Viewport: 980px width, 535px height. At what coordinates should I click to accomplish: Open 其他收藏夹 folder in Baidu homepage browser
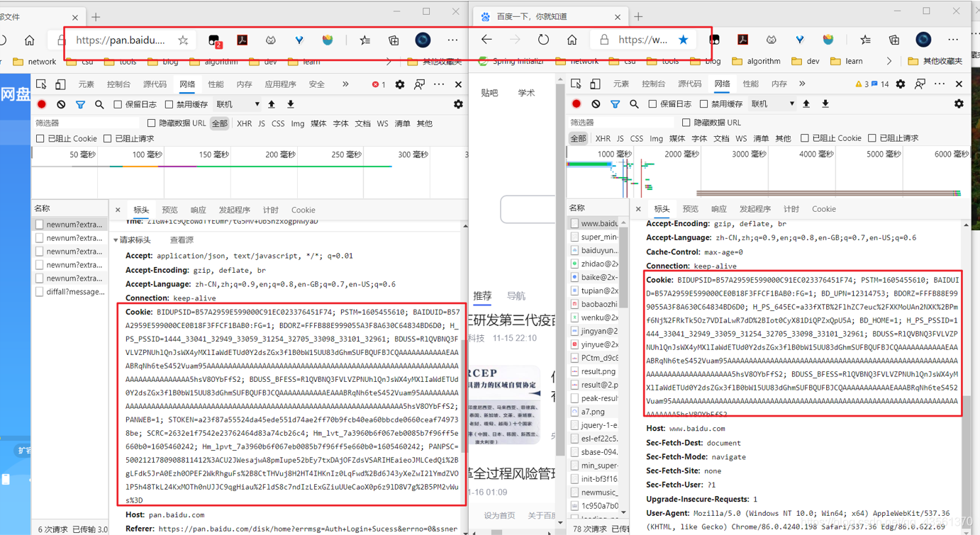point(935,61)
